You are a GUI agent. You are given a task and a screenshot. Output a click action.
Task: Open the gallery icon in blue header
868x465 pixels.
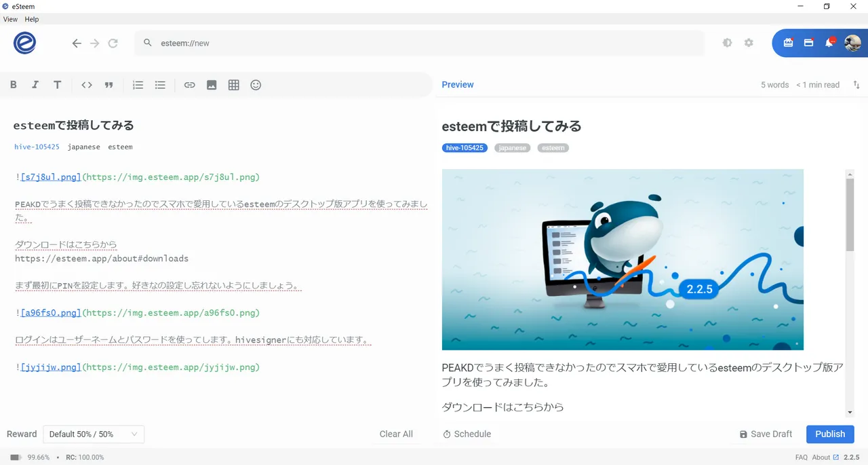[x=788, y=43]
